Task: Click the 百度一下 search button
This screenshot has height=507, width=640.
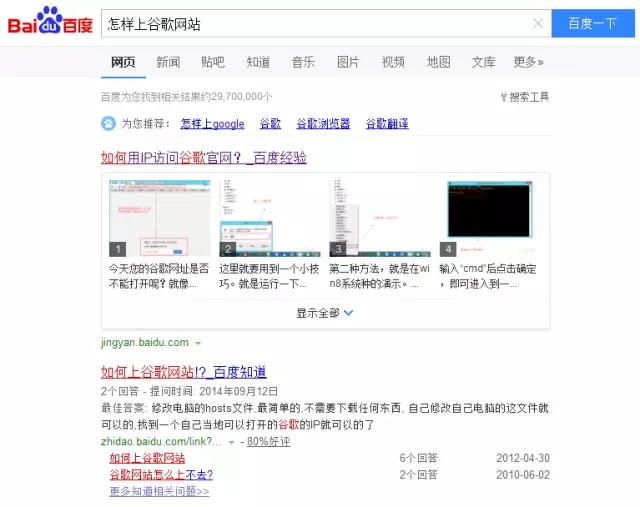Action: (x=593, y=24)
